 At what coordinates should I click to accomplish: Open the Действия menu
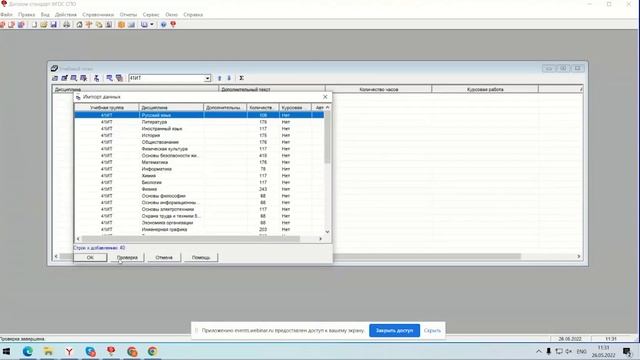[x=66, y=15]
